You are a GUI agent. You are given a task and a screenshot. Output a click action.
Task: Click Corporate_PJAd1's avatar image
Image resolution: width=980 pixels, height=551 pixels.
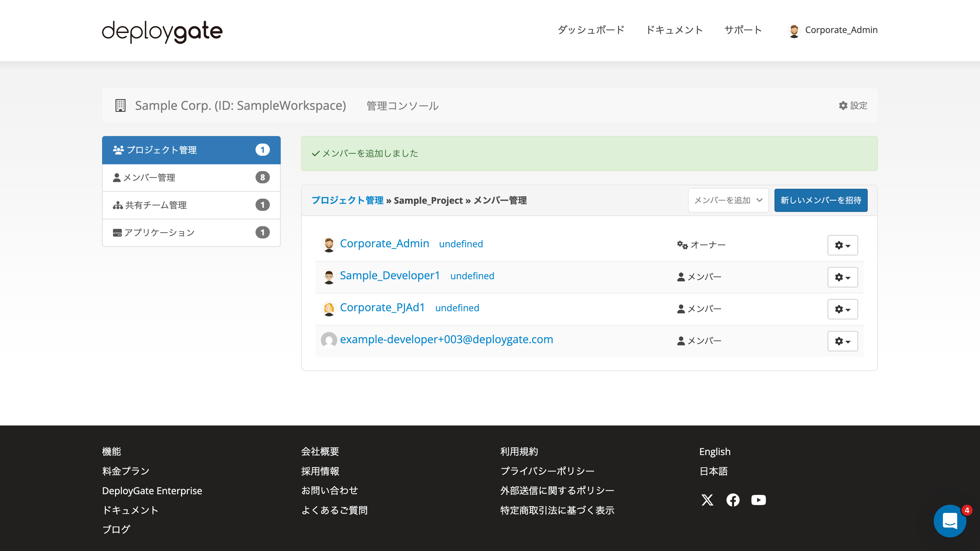pos(329,308)
